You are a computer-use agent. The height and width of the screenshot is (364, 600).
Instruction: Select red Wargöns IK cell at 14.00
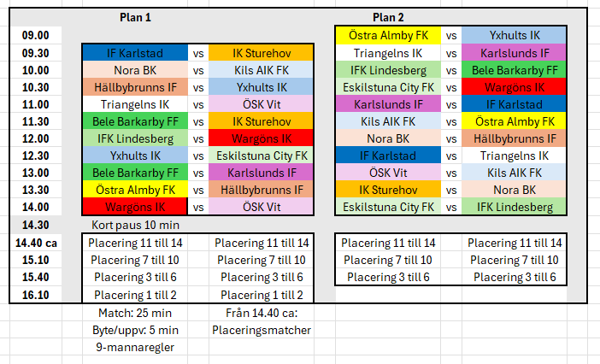coord(135,207)
